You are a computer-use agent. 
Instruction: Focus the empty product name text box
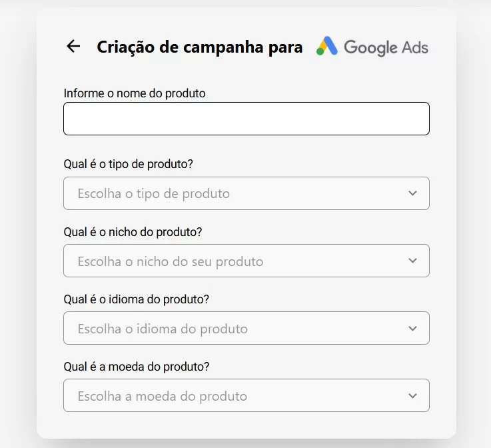click(246, 119)
